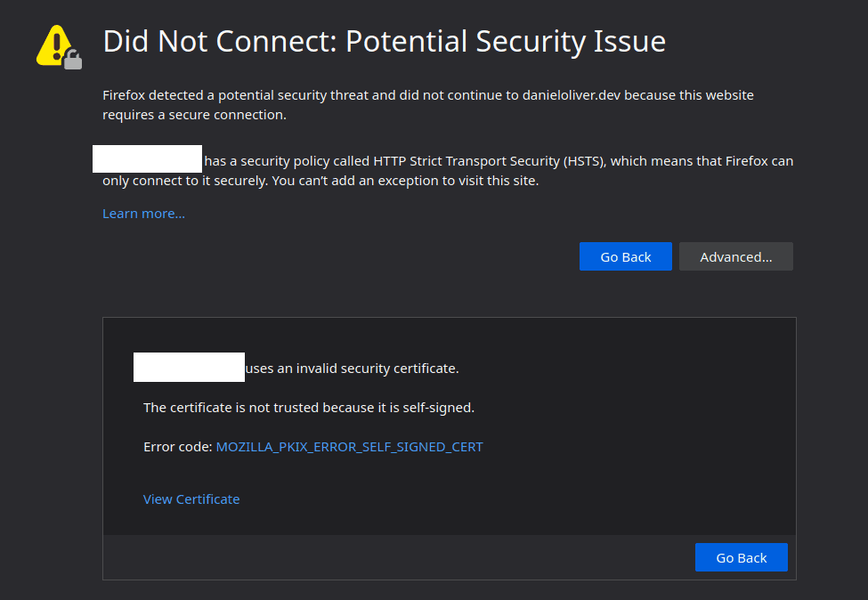Viewport: 868px width, 600px height.
Task: Open the Advanced… options button
Action: [735, 257]
